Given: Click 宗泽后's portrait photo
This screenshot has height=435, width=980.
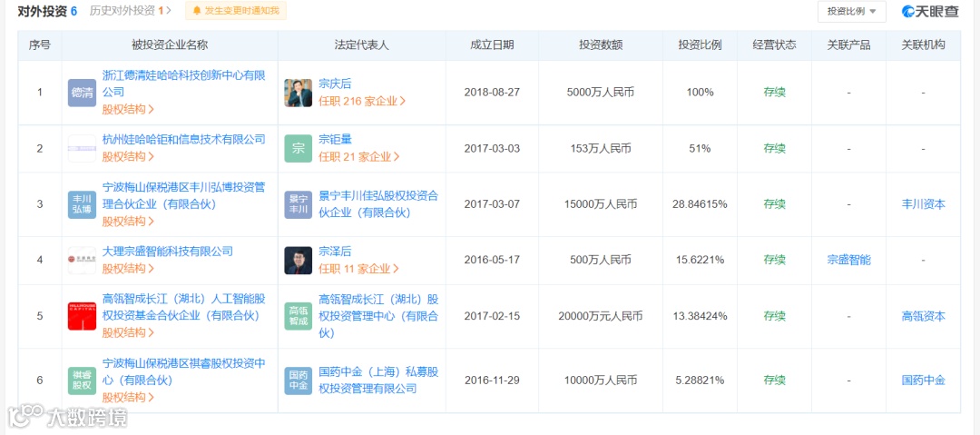Looking at the screenshot, I should [x=299, y=261].
